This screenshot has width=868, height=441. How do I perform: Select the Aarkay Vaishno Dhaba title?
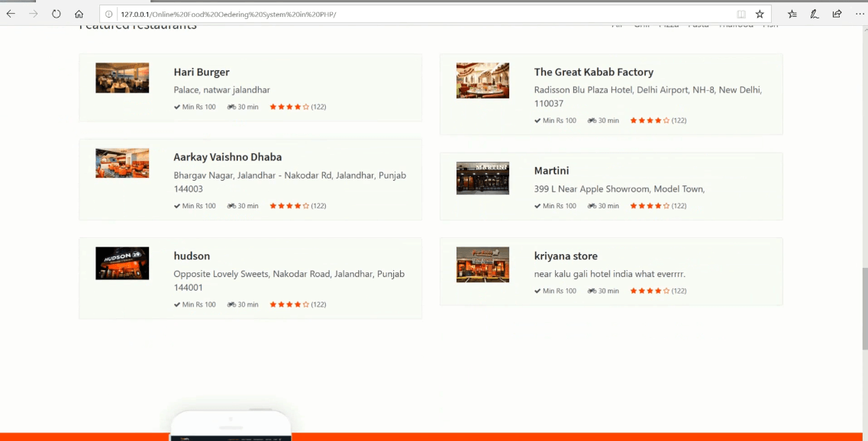227,157
